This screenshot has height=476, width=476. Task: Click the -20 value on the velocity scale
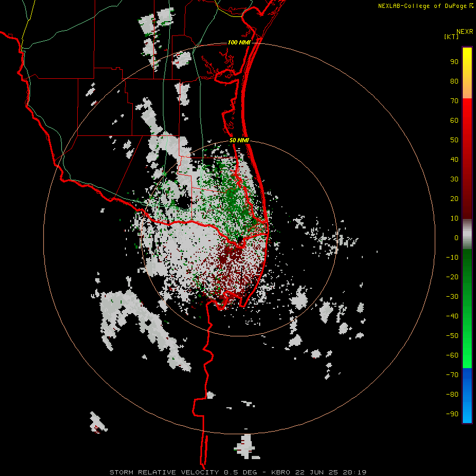tap(452, 277)
